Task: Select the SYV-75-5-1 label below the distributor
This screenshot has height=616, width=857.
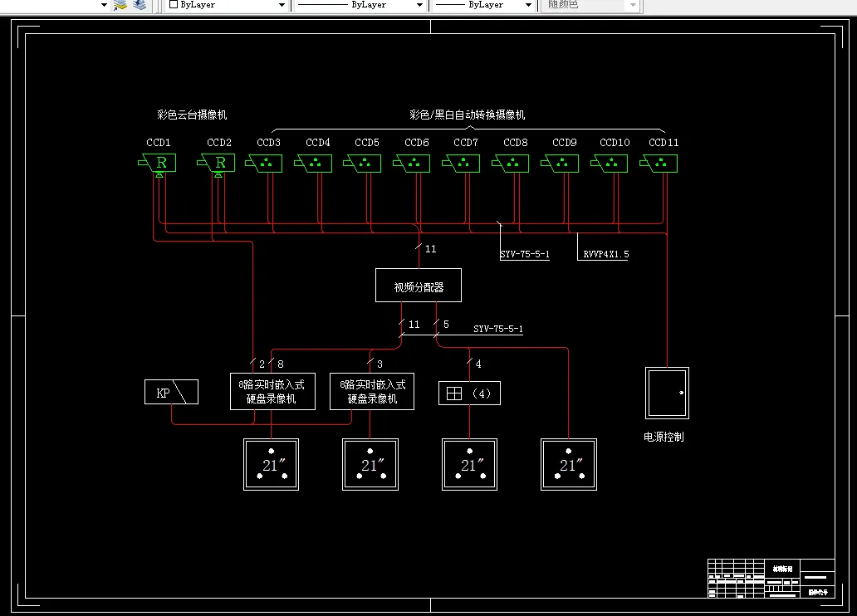Action: 498,329
